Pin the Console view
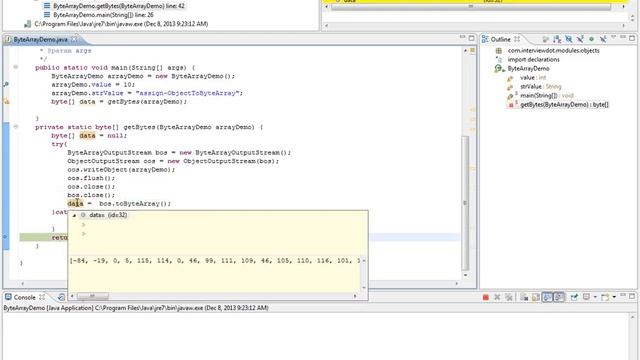 574,297
